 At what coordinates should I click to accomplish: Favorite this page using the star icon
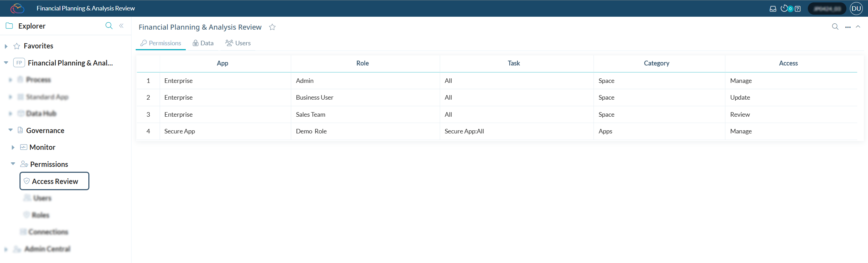[272, 27]
